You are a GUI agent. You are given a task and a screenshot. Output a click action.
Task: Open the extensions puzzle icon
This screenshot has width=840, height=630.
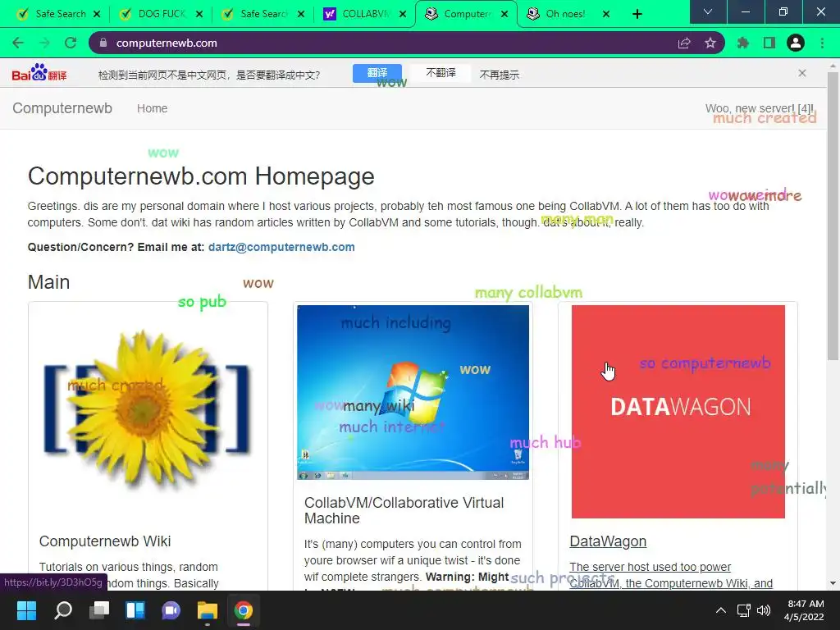(743, 43)
